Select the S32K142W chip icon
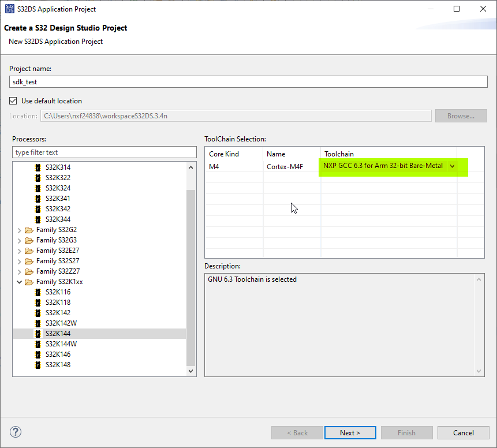This screenshot has height=448, width=497. (x=38, y=323)
